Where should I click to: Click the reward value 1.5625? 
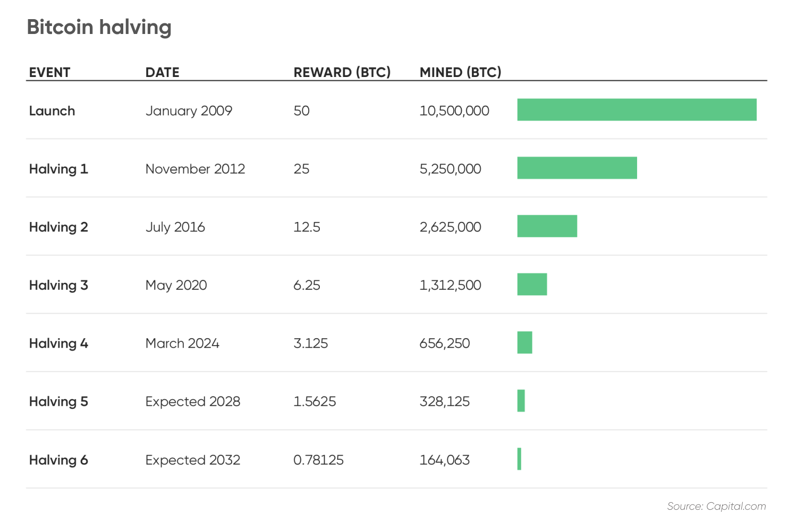[315, 401]
